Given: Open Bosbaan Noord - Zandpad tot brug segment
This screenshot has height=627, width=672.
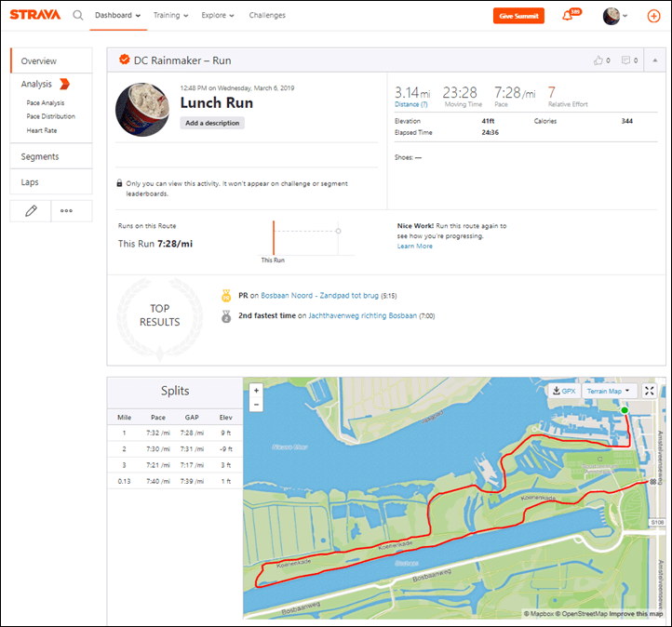Looking at the screenshot, I should coord(320,296).
